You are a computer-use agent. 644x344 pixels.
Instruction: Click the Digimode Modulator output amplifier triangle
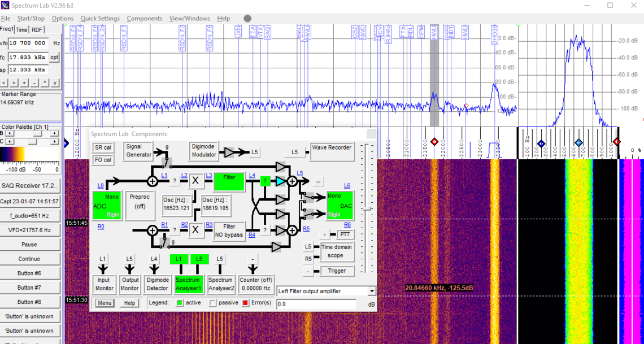click(229, 153)
